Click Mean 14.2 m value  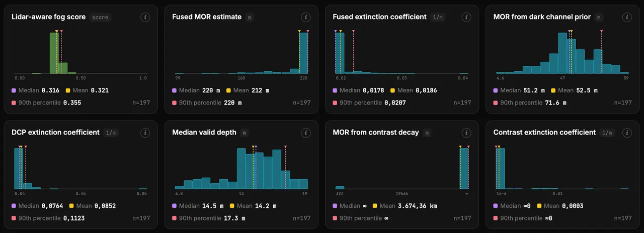pos(265,206)
